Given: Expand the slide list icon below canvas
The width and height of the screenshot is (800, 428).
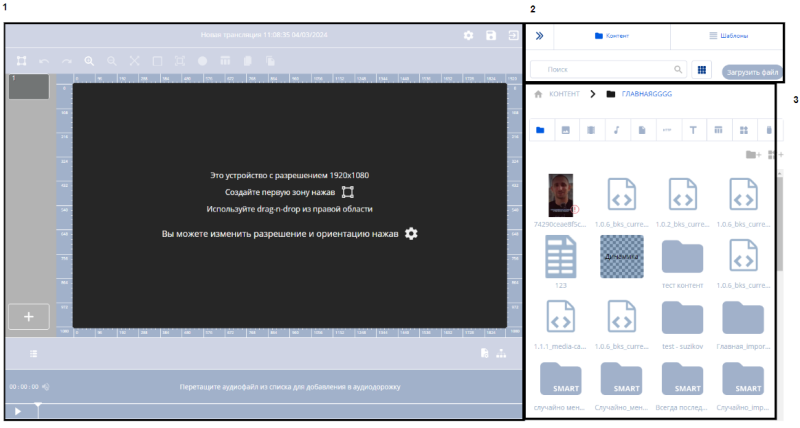Looking at the screenshot, I should [x=33, y=353].
